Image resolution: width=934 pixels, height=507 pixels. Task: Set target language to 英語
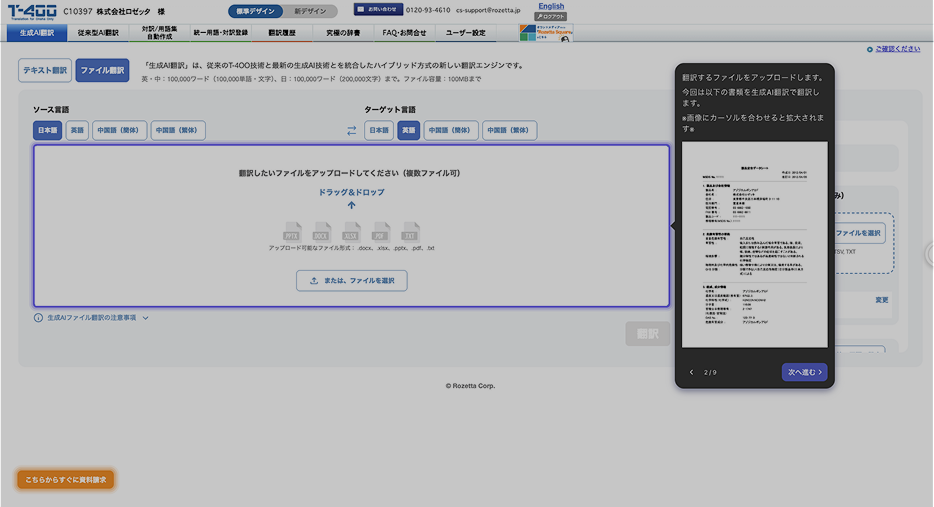pyautogui.click(x=409, y=130)
